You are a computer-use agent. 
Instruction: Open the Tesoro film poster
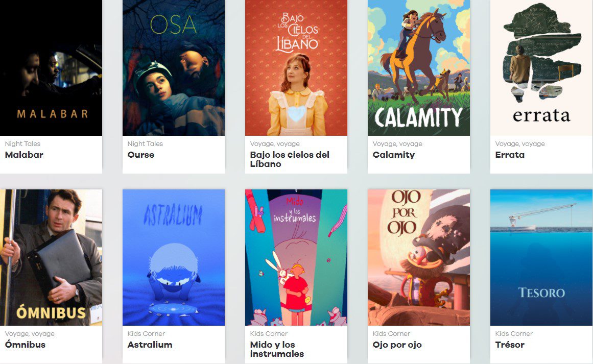point(541,257)
